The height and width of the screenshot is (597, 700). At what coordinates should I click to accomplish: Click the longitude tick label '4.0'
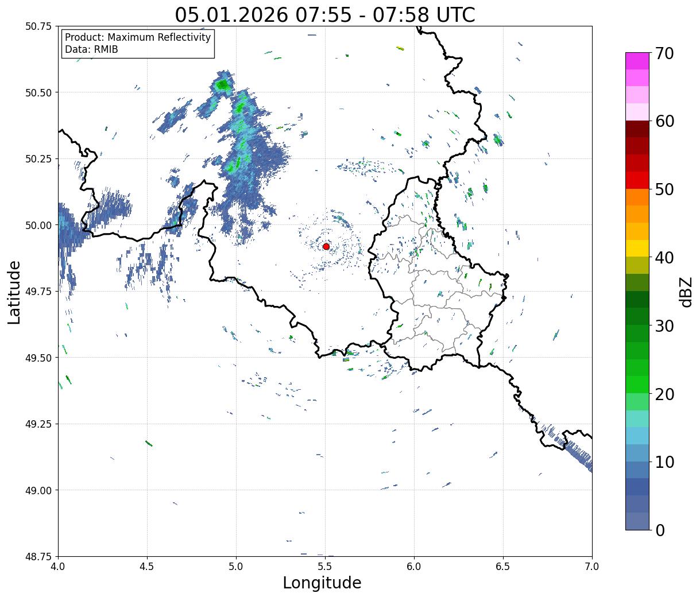58,567
